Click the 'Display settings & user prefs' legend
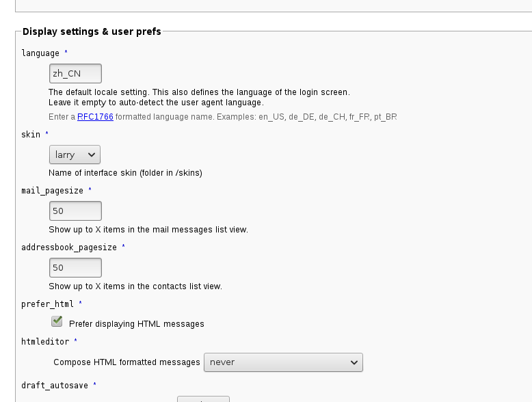 [x=92, y=31]
